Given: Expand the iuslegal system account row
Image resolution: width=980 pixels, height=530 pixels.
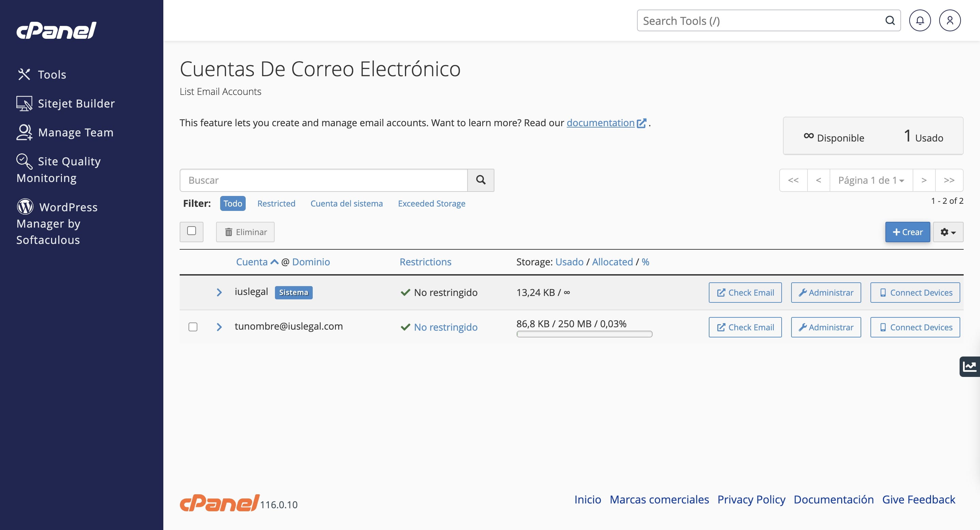Looking at the screenshot, I should 219,292.
